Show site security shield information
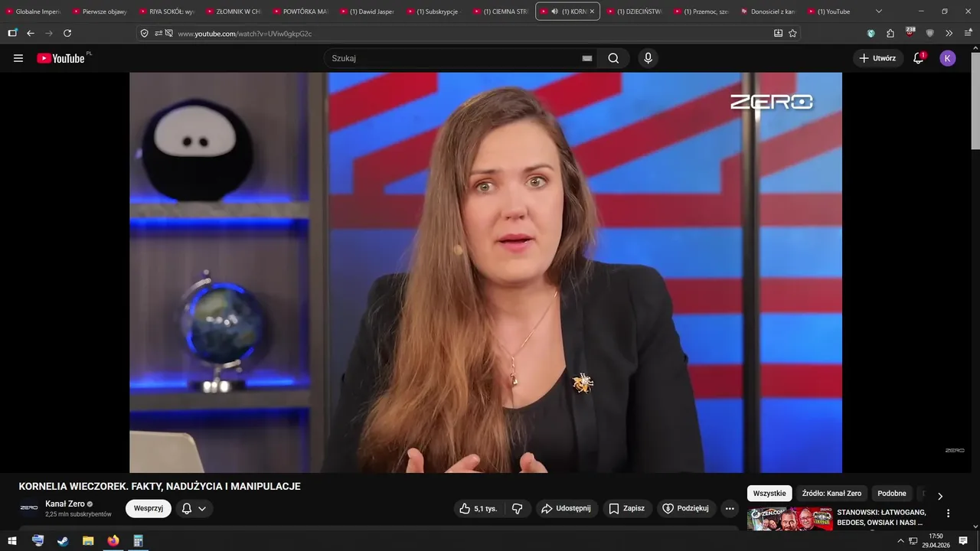This screenshot has height=551, width=980. click(x=144, y=33)
